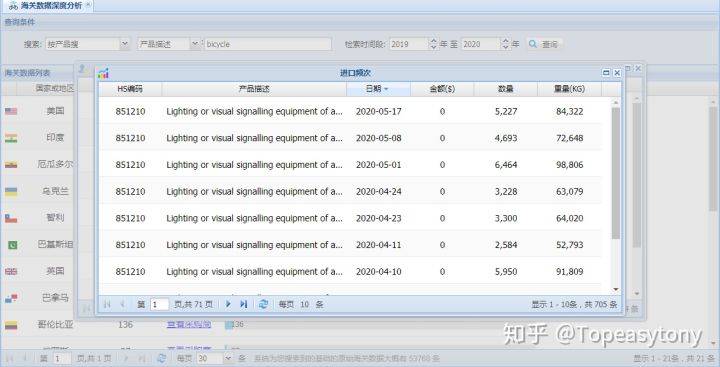
Task: Open the link in the 哥伦比亚 row
Action: pyautogui.click(x=189, y=325)
